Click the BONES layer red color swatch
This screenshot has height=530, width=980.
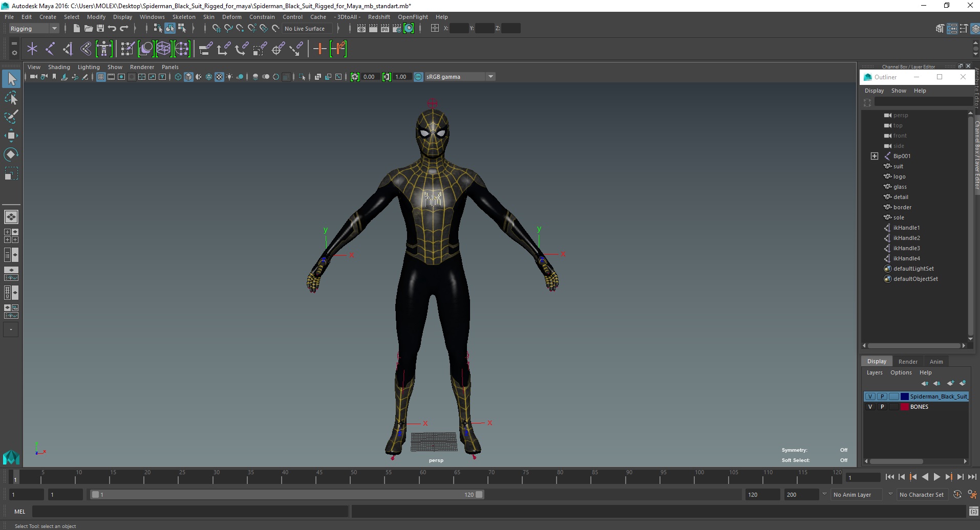click(905, 407)
